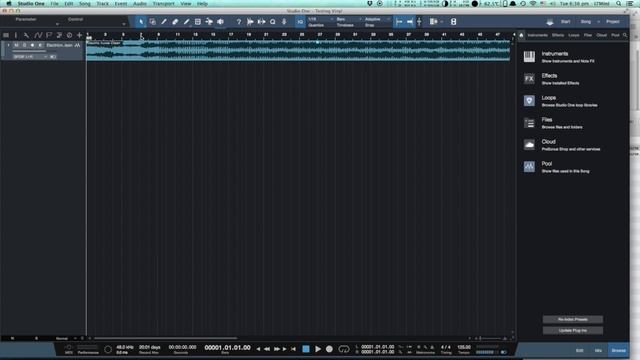Viewport: 640px width, 360px height.
Task: Toggle Autoscroll arrow button
Action: (x=409, y=22)
